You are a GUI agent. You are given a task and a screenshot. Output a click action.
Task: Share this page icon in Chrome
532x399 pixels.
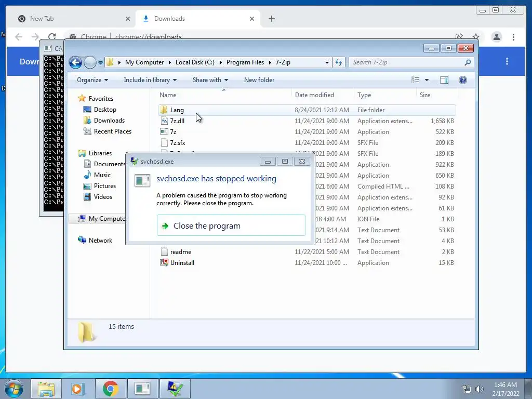[459, 37]
